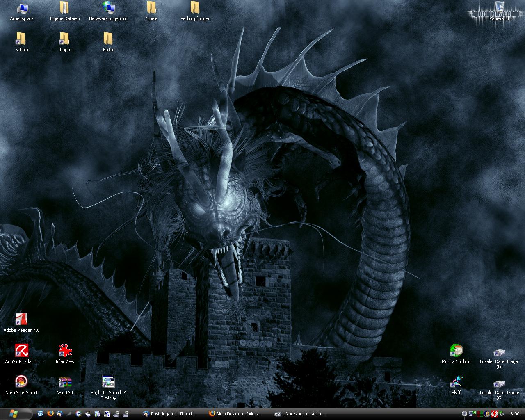Click the system tray clock showing 18:00
This screenshot has width=525, height=420.
514,414
